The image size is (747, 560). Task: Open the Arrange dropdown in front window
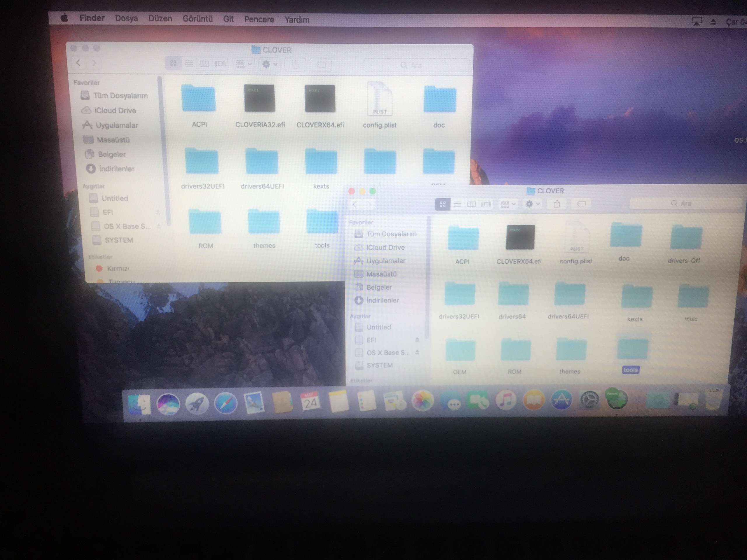pos(508,204)
